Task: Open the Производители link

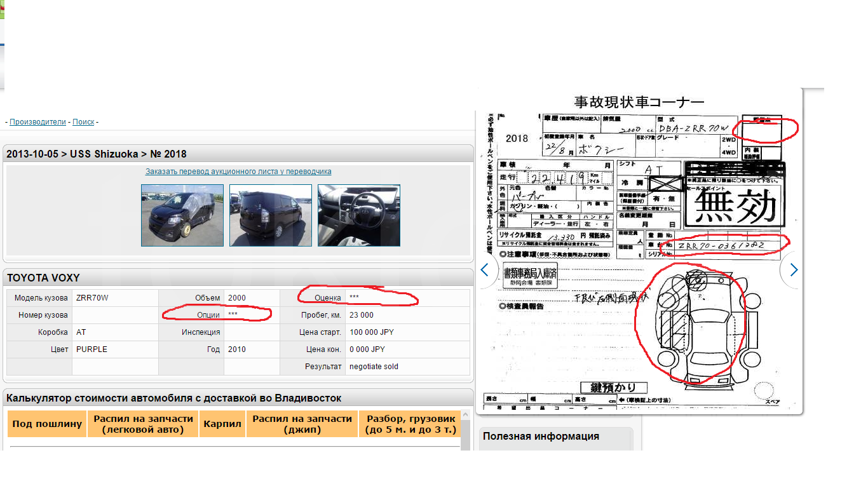Action: tap(37, 122)
